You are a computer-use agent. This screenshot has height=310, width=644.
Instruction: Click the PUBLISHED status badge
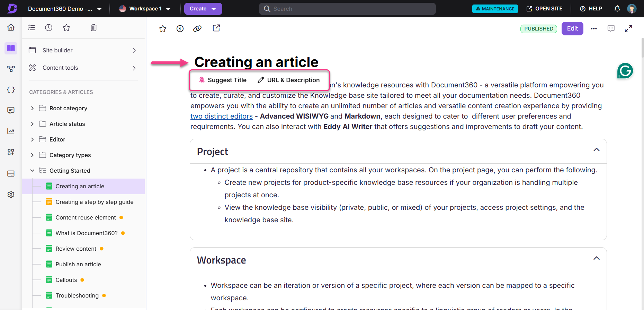pos(539,29)
